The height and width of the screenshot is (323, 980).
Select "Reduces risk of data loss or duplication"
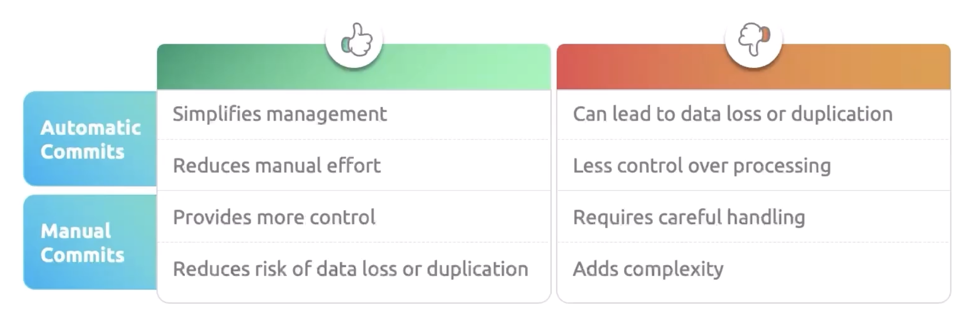point(350,269)
